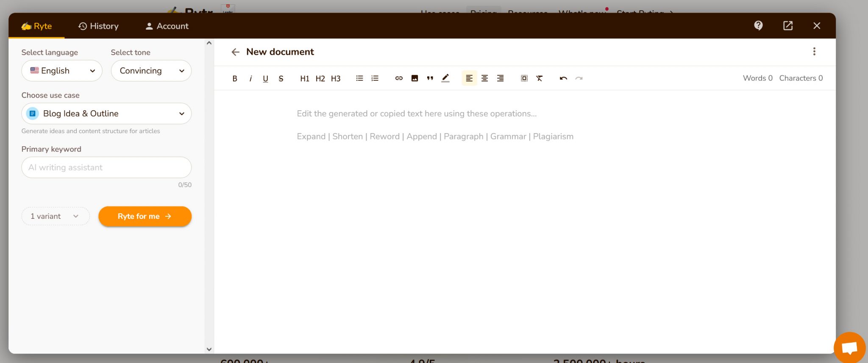
Task: Click the Characters 0 counter
Action: (x=801, y=78)
